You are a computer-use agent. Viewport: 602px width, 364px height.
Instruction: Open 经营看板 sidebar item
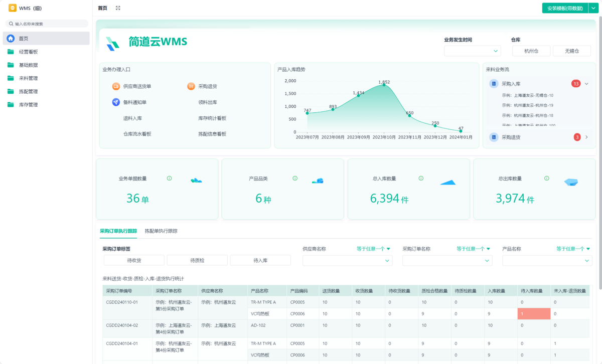46,52
